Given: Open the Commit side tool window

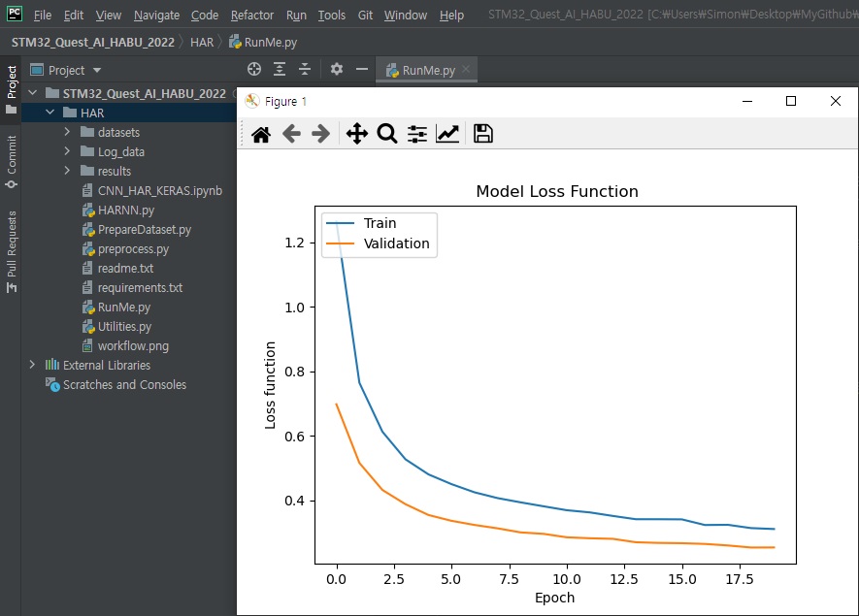Looking at the screenshot, I should click(12, 162).
